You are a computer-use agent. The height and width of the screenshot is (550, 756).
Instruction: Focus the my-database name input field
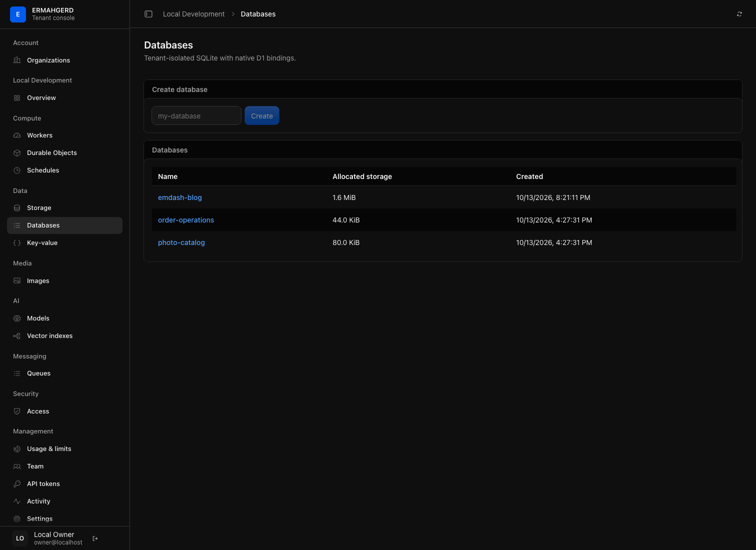pyautogui.click(x=196, y=115)
